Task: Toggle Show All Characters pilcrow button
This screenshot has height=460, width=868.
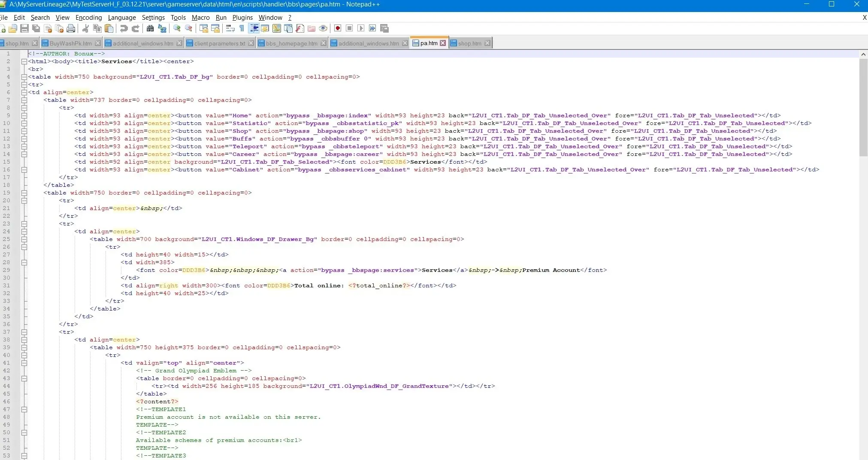Action: 242,28
